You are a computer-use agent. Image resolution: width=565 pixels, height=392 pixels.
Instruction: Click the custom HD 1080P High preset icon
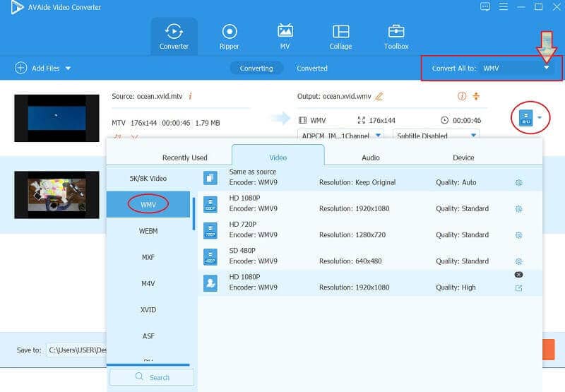[x=210, y=283]
